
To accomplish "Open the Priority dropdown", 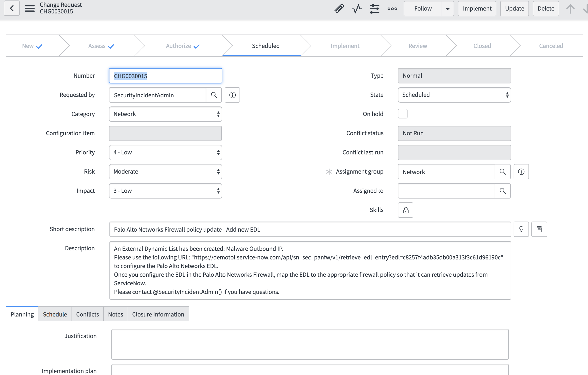I will (x=165, y=152).
